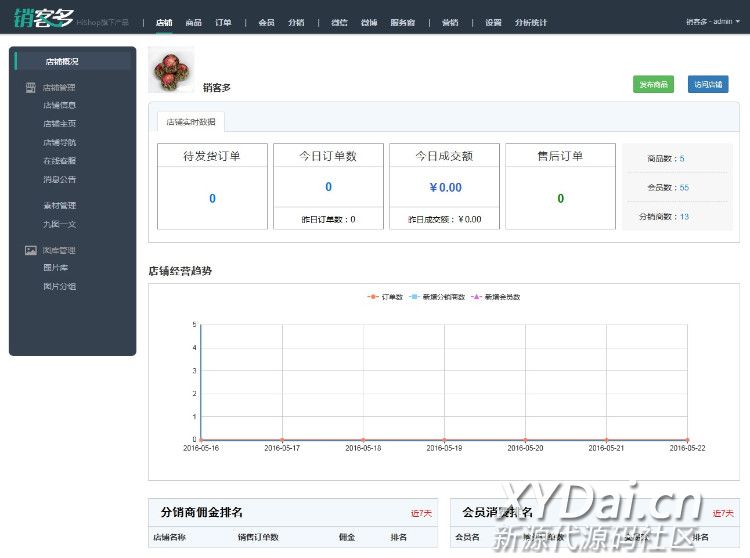Open the 营销 top menu
This screenshot has width=750, height=558.
point(450,22)
